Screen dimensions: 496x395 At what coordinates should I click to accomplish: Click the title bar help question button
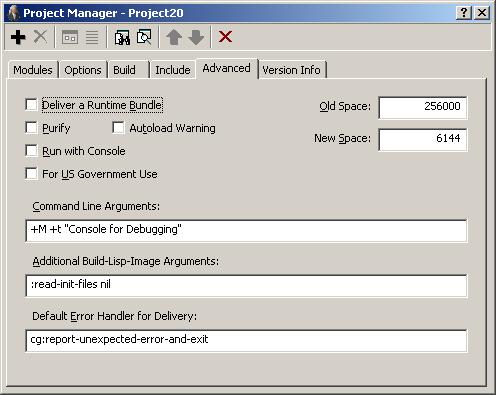tap(463, 13)
